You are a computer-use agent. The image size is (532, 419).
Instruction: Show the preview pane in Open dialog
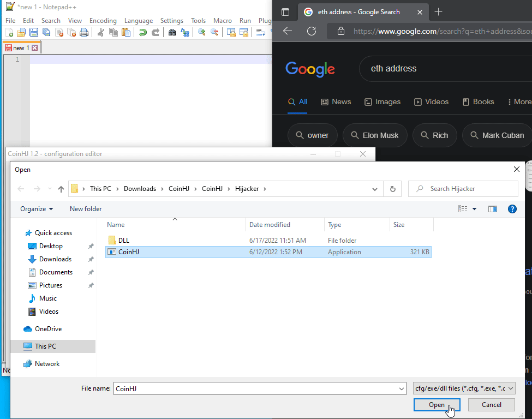click(493, 209)
